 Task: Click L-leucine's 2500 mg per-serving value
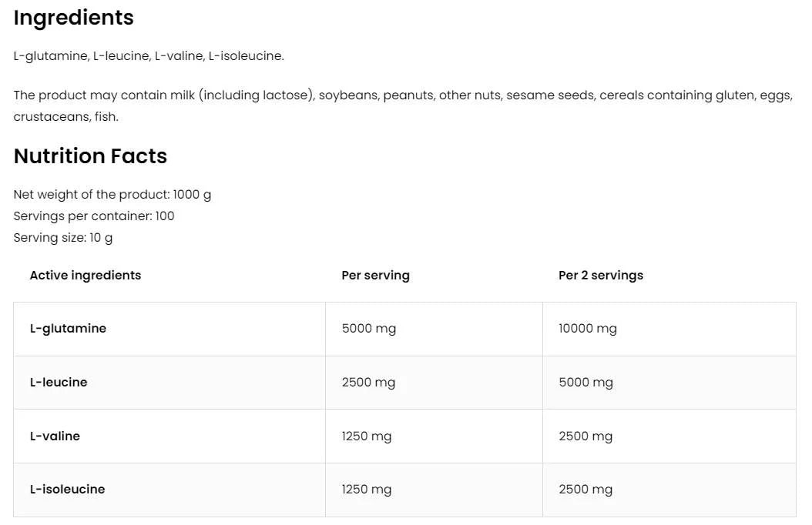pos(368,382)
